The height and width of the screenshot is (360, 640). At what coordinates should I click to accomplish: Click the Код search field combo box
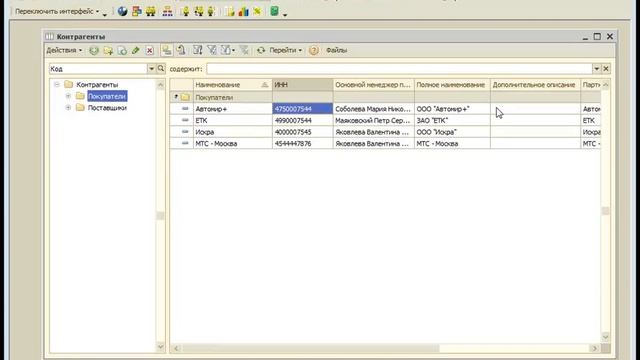pyautogui.click(x=98, y=69)
